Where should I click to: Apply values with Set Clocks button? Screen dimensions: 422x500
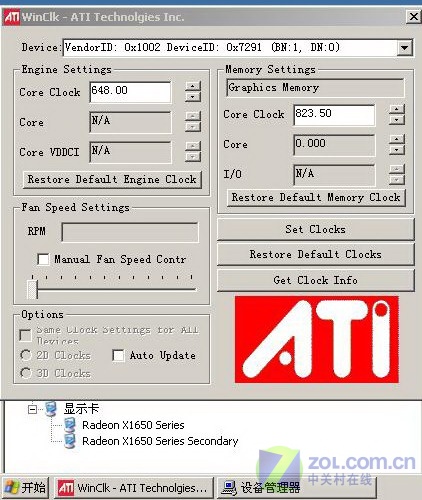tap(316, 229)
